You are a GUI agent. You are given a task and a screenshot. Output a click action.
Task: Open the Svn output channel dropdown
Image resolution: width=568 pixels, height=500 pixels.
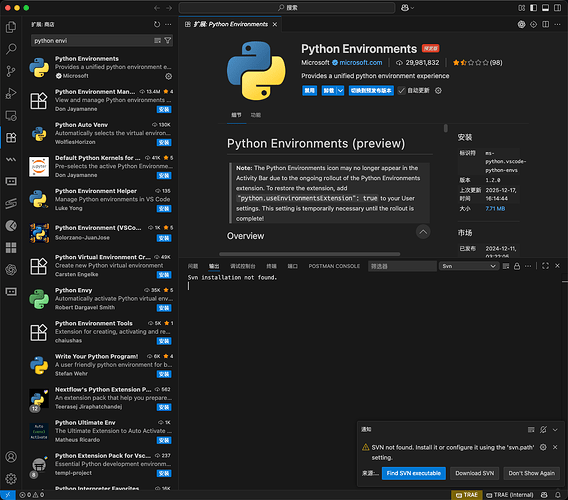pos(468,266)
